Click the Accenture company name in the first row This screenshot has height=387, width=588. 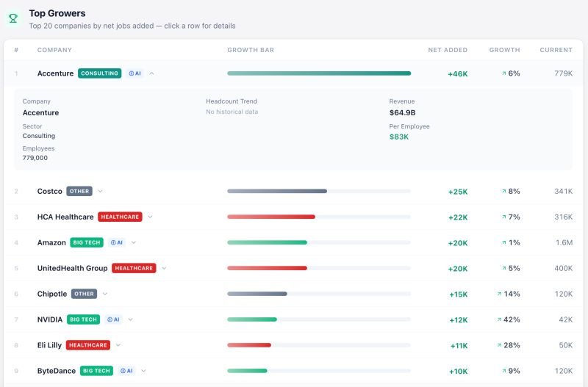coord(56,73)
